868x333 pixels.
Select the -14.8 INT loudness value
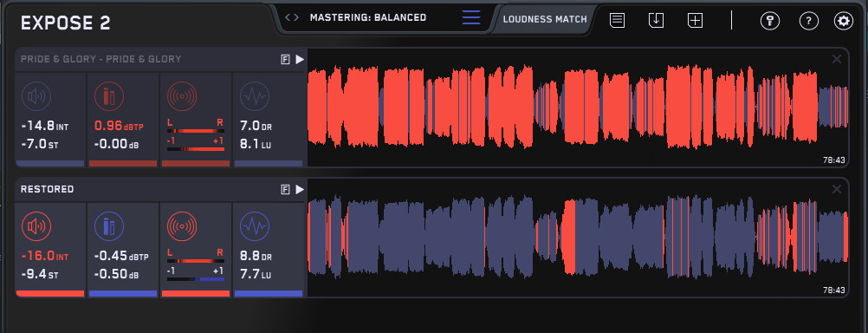pos(45,127)
